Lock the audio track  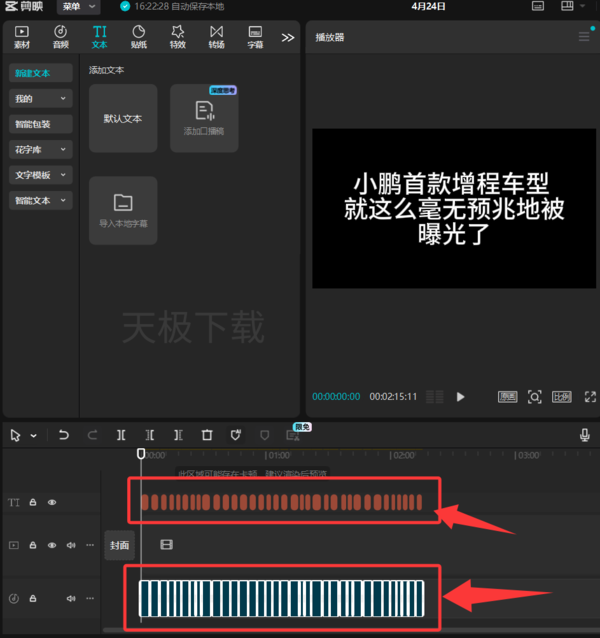coord(33,599)
